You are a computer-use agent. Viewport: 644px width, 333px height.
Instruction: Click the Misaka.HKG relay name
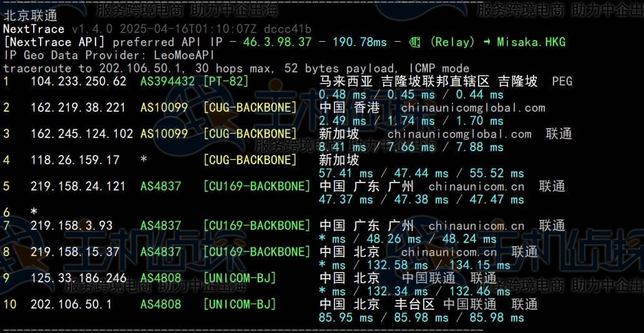[531, 42]
